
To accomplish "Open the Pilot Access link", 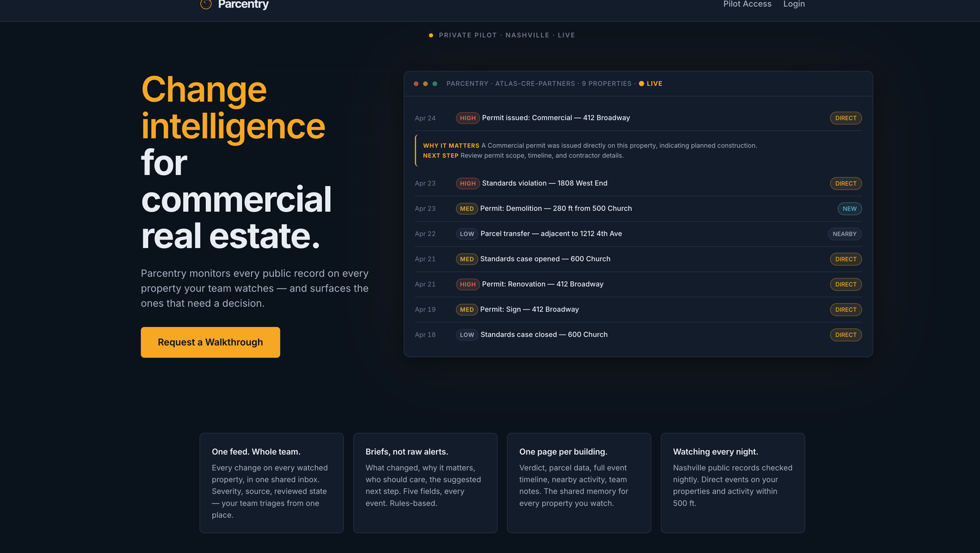I will pyautogui.click(x=747, y=4).
